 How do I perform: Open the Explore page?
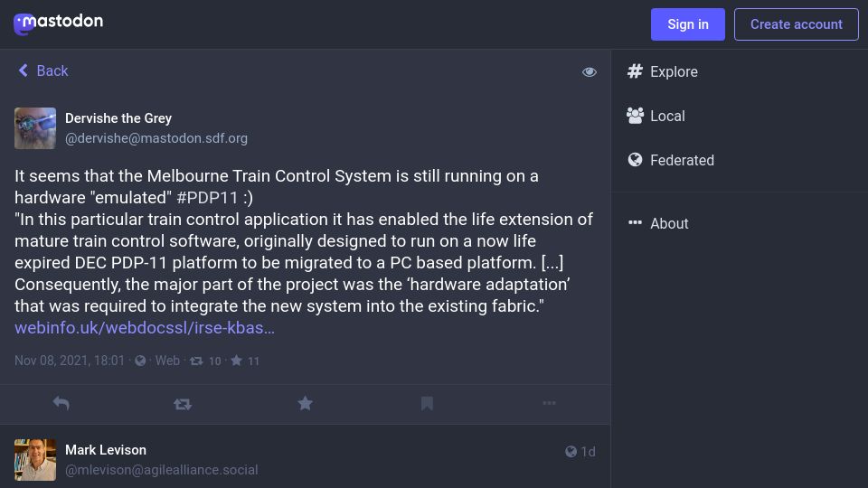click(662, 71)
